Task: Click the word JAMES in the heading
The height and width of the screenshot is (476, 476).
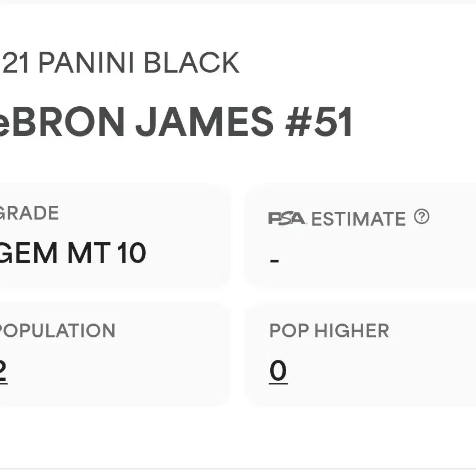Action: pyautogui.click(x=205, y=122)
